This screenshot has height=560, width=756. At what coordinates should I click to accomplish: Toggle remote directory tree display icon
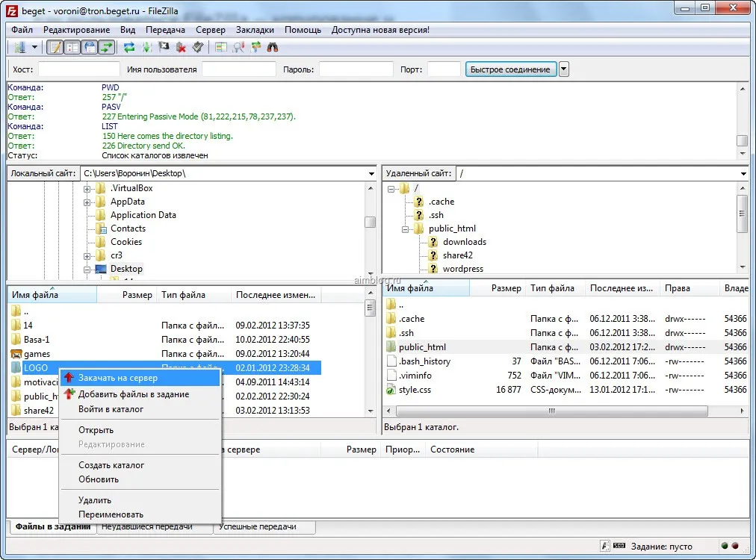coord(90,47)
